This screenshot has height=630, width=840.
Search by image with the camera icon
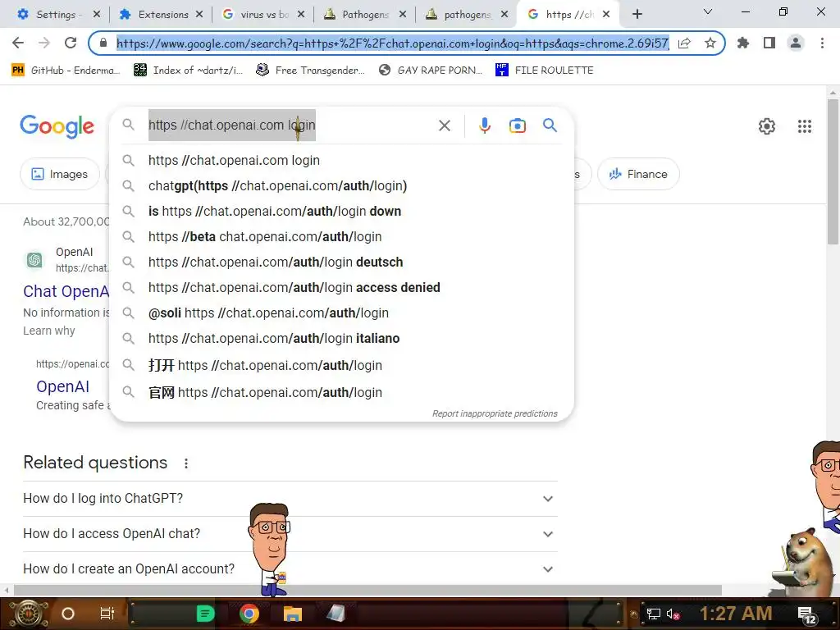(x=517, y=126)
